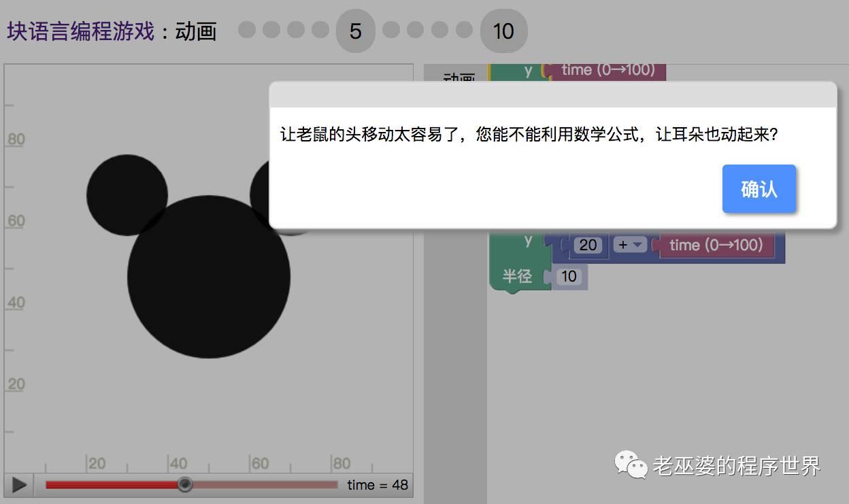This screenshot has height=504, width=849.
Task: Click the dialog gray title bar
Action: click(x=552, y=95)
